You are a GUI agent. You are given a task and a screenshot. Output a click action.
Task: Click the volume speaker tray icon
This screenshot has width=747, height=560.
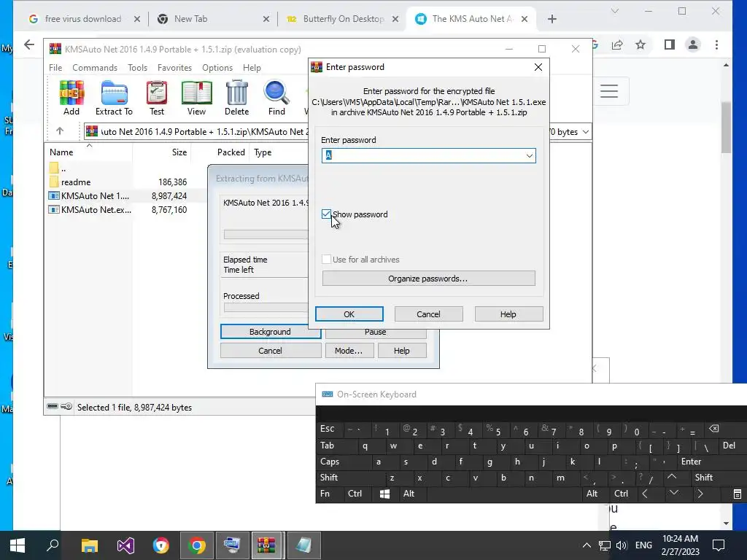(622, 545)
